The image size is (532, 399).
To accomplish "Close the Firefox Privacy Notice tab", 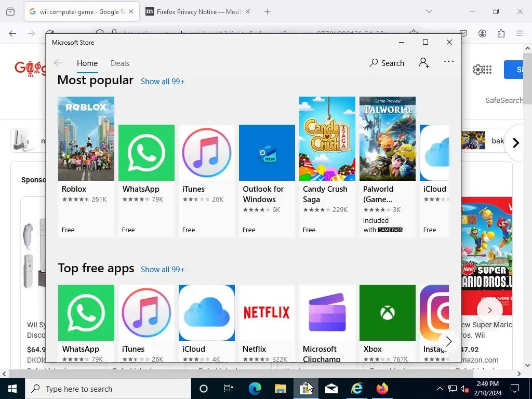I will 248,12.
